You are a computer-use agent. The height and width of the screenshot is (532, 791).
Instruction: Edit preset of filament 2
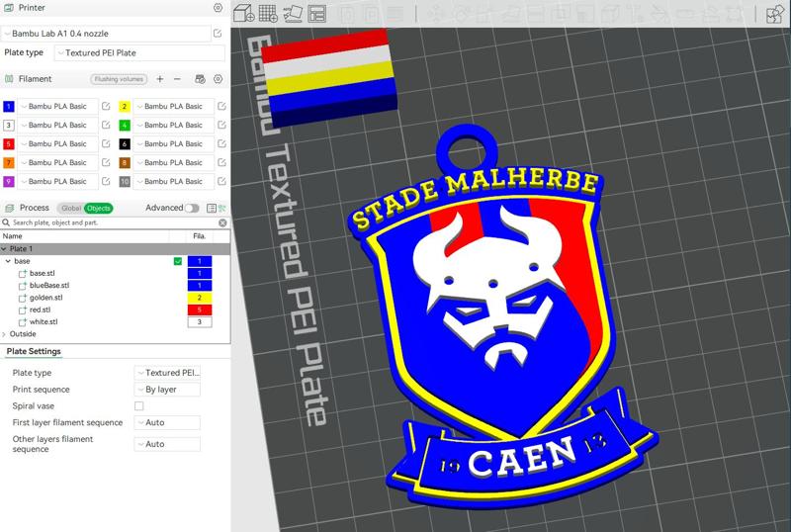click(221, 106)
